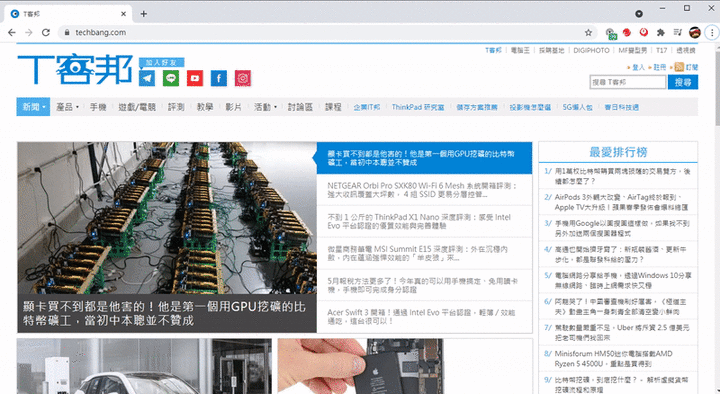720x394 pixels.
Task: Click the 加入好友 label above social icons
Action: (162, 62)
